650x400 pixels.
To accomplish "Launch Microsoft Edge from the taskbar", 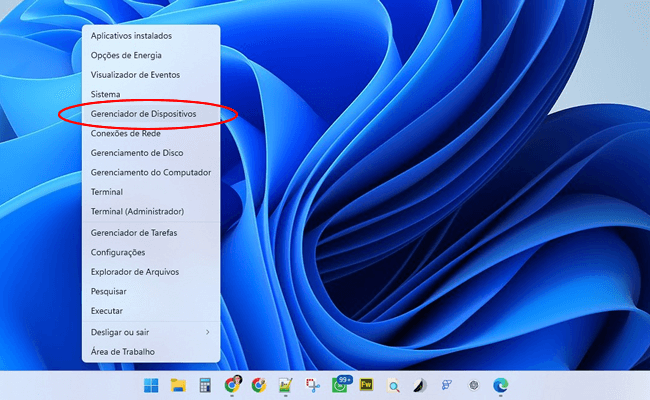I will pos(501,385).
